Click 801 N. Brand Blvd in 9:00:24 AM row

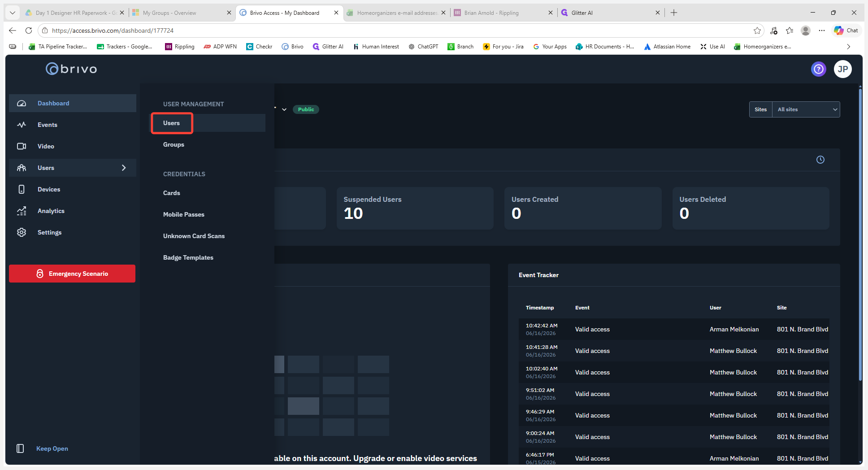tap(803, 437)
